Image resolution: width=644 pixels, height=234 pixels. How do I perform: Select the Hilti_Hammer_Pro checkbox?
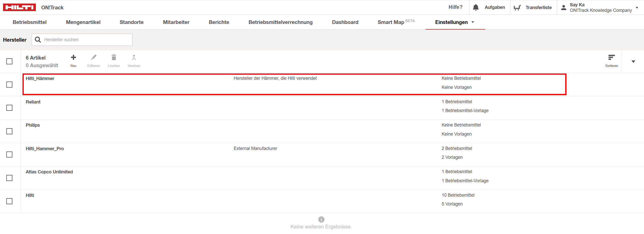[9, 154]
